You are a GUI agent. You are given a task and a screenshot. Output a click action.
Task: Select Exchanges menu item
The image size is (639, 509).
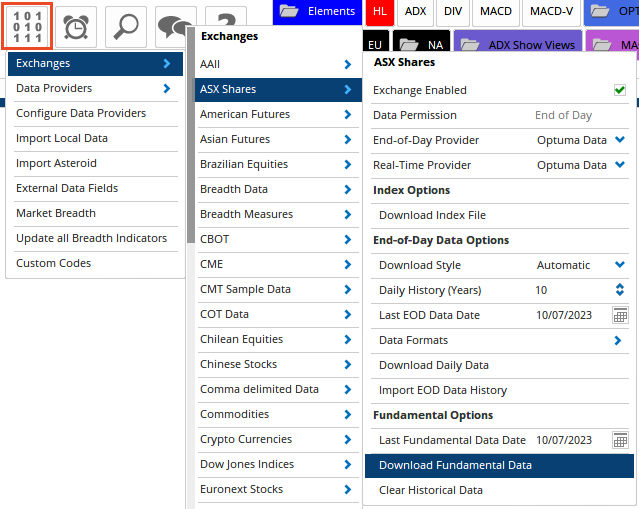[95, 64]
